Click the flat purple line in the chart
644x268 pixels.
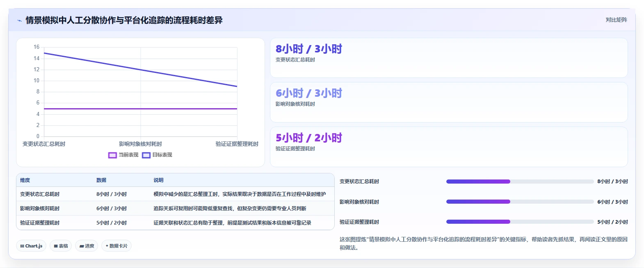point(140,109)
